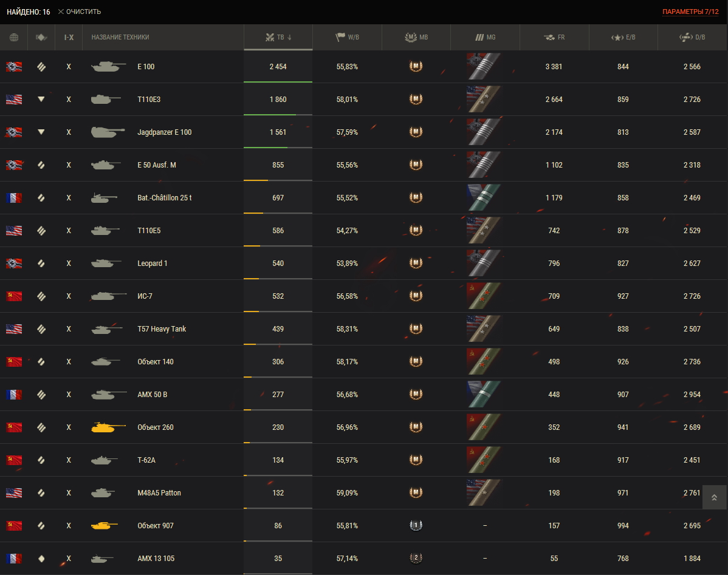The height and width of the screenshot is (575, 728).
Task: Click Объект 907 first class badge
Action: 416,525
